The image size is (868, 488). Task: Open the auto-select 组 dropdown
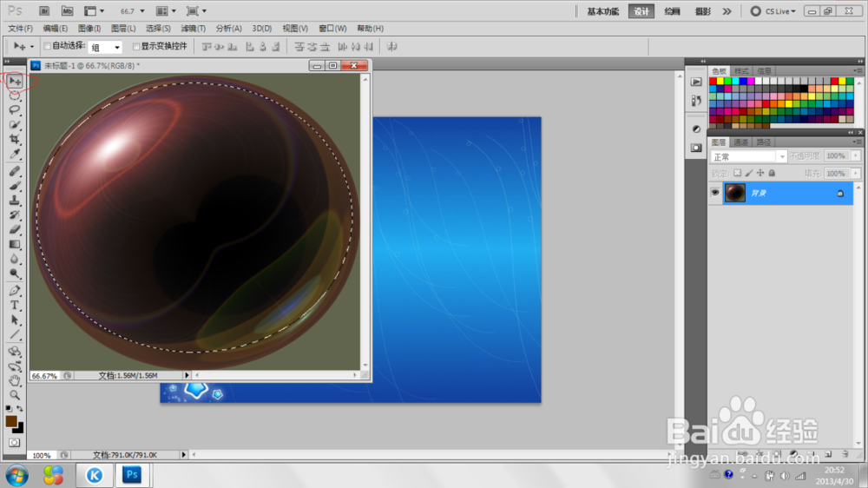click(105, 47)
